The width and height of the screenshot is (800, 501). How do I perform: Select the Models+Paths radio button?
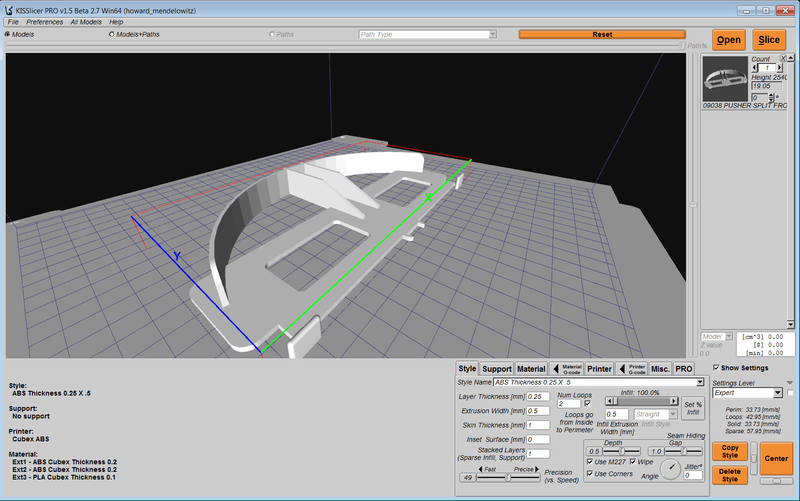(111, 34)
